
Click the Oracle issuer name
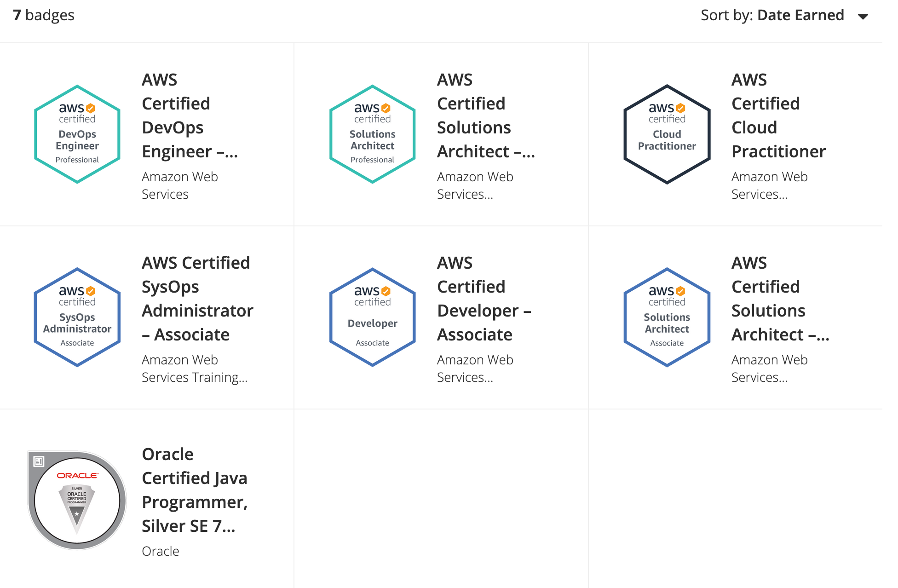point(161,551)
